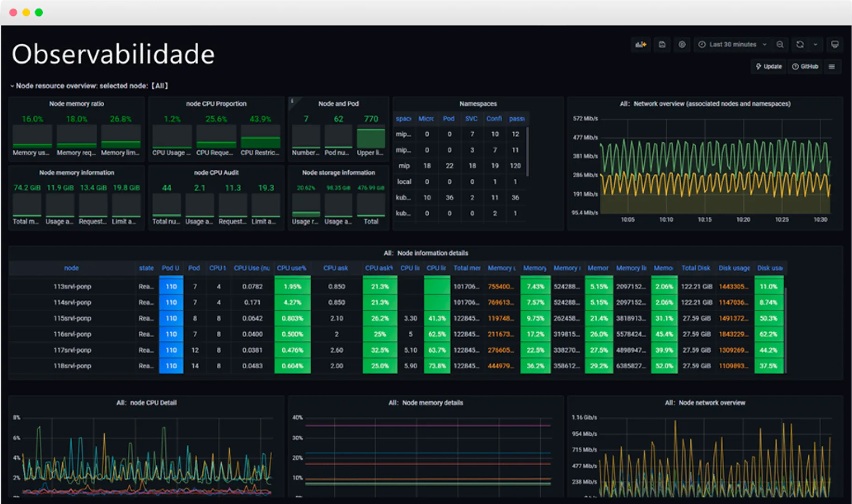Viewport: 852px width, 504px height.
Task: Refresh the dashboard now
Action: (800, 45)
